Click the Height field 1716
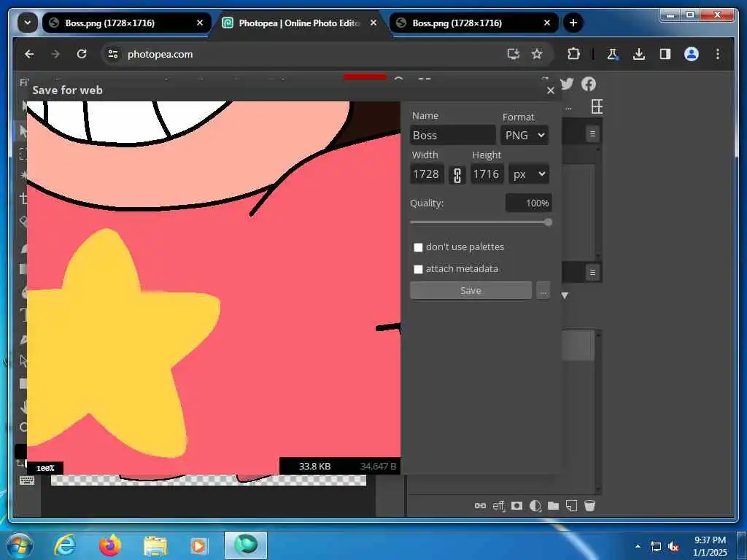Image resolution: width=747 pixels, height=560 pixels. [487, 174]
